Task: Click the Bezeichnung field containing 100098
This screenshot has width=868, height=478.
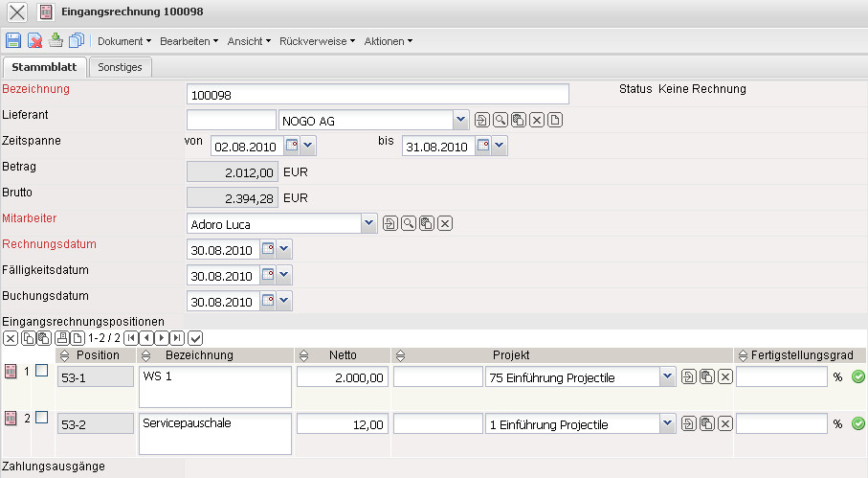Action: [x=377, y=94]
